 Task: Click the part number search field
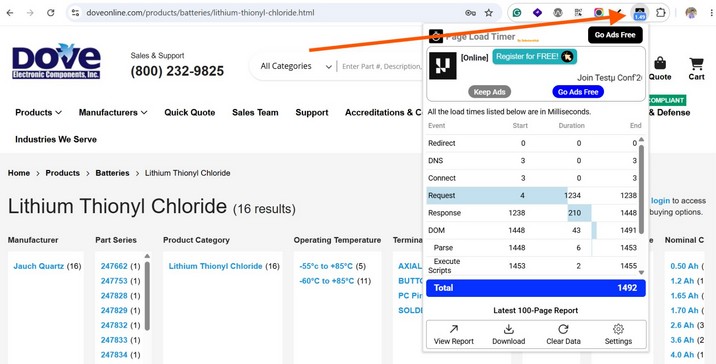click(381, 66)
